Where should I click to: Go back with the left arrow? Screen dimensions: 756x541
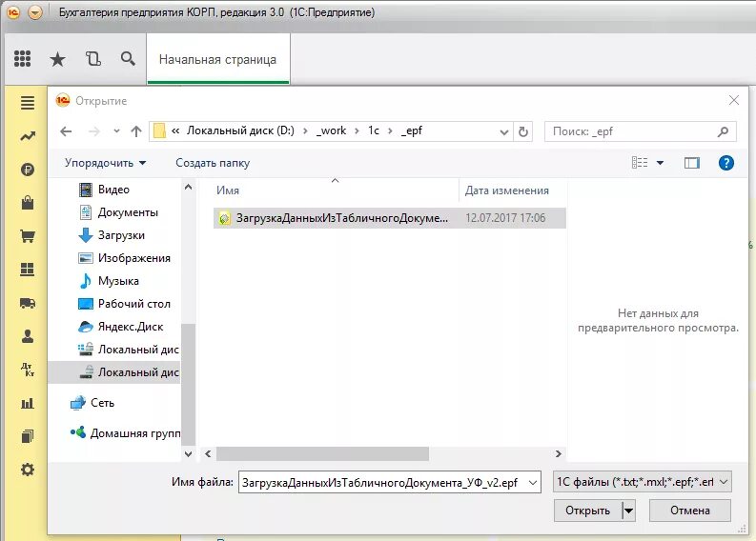point(66,131)
